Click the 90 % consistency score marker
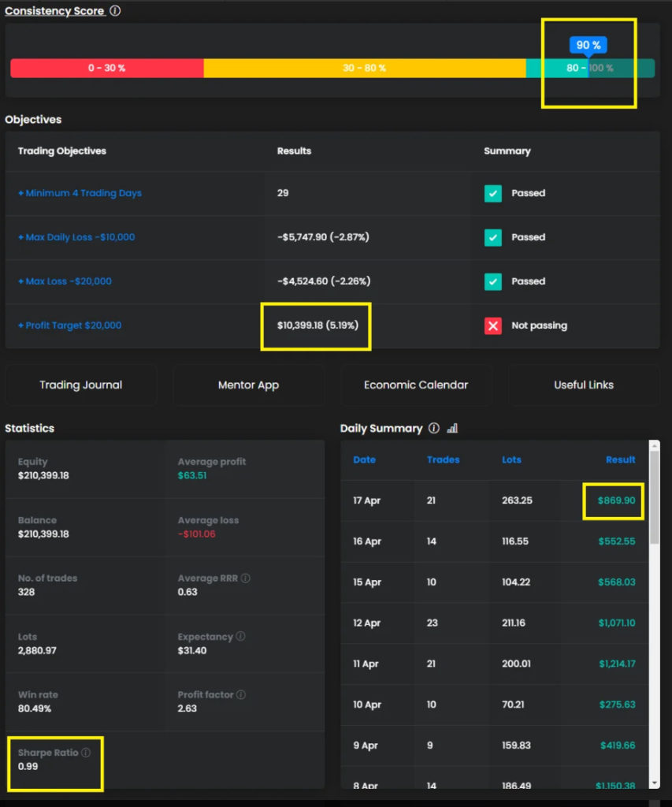Viewport: 672px width, 807px height. [588, 45]
